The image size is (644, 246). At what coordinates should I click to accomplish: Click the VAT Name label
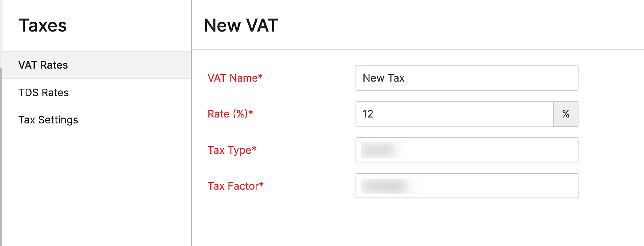point(235,78)
